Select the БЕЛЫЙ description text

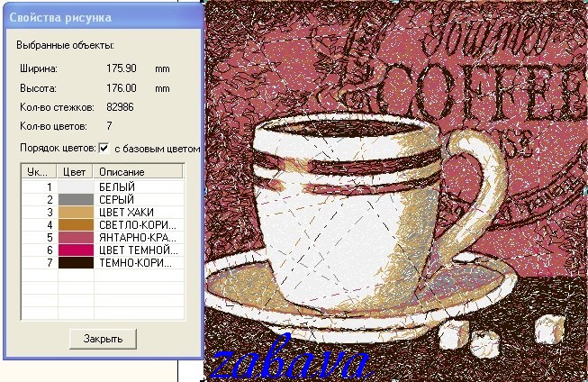point(117,186)
